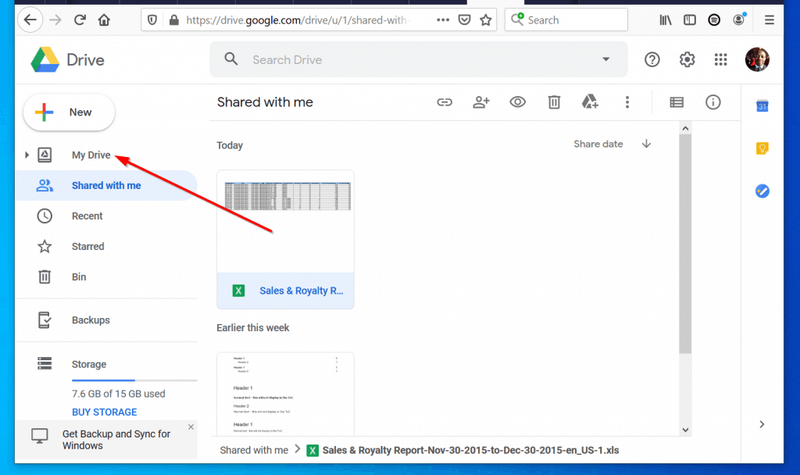
Task: Click the padlock site security icon
Action: (x=174, y=20)
